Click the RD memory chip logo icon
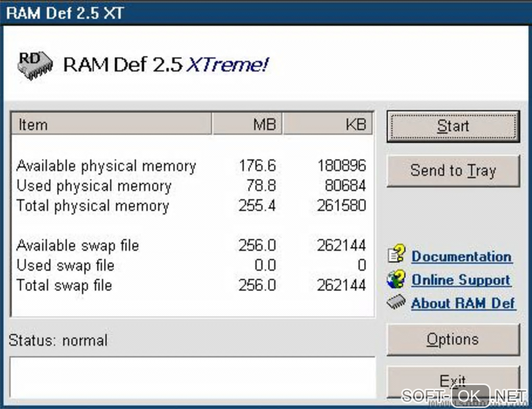 [x=35, y=66]
